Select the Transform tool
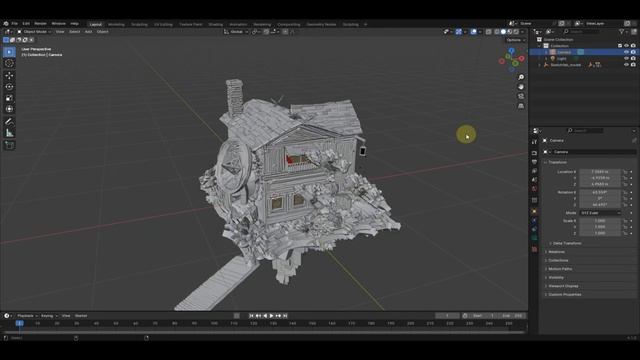Viewport: 640px width, 360px height. (9, 109)
